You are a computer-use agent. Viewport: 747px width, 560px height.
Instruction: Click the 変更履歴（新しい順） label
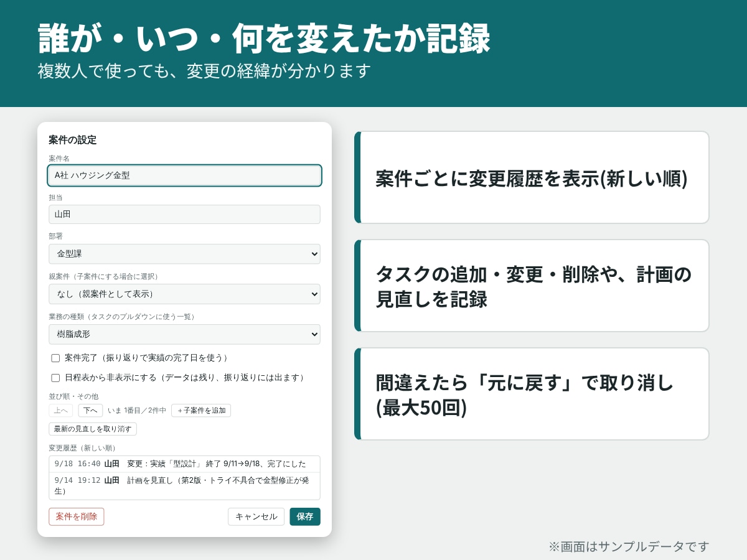(x=83, y=448)
